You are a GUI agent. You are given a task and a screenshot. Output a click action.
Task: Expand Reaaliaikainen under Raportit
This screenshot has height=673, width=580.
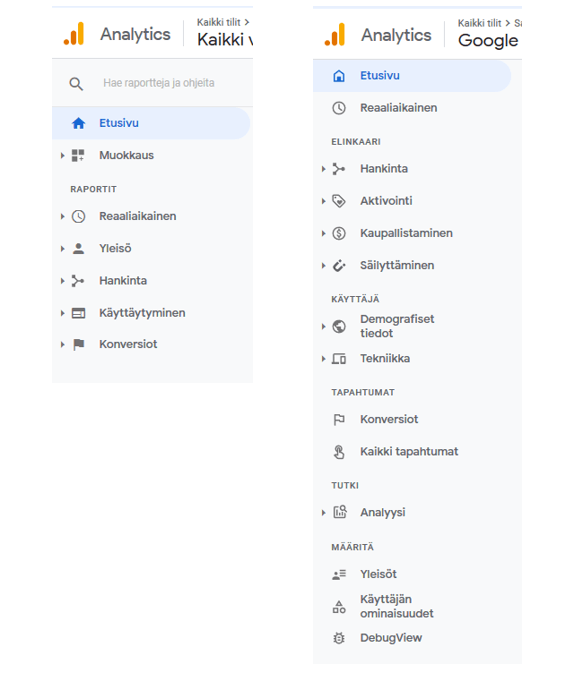[x=63, y=216]
